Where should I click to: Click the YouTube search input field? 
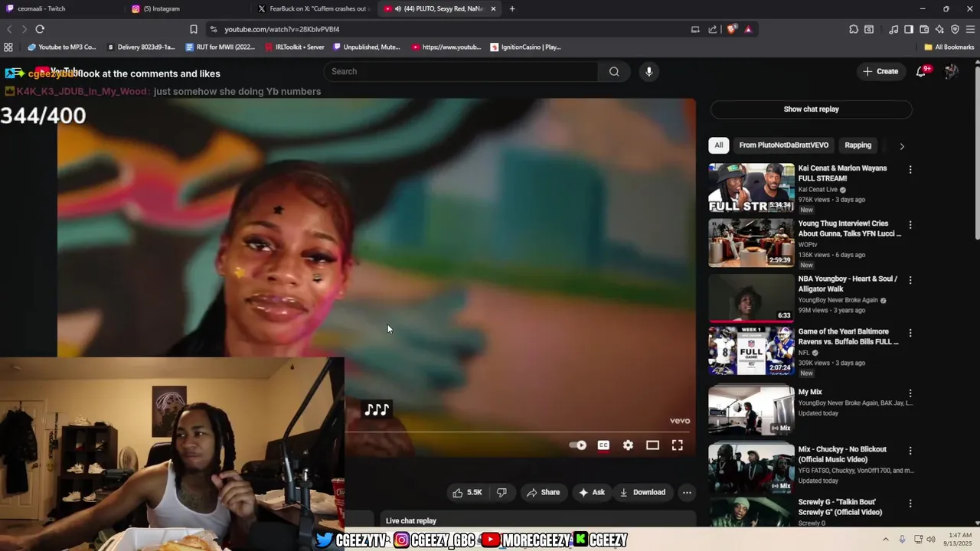[461, 71]
